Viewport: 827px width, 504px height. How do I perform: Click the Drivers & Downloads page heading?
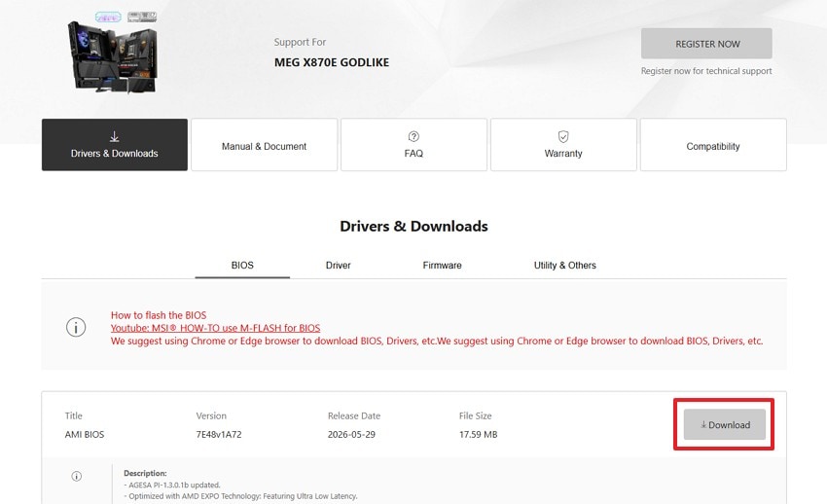414,226
